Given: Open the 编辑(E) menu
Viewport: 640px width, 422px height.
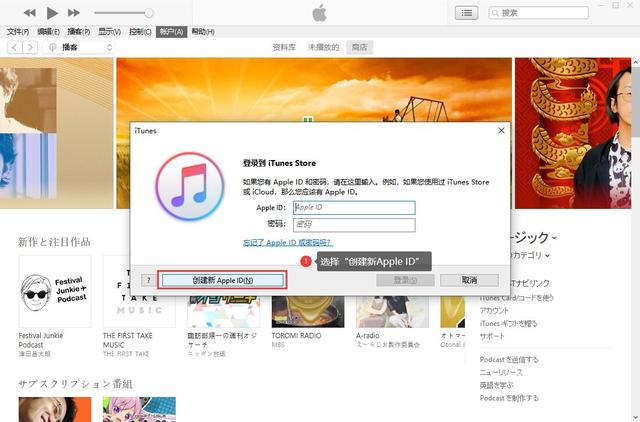Looking at the screenshot, I should (x=48, y=31).
